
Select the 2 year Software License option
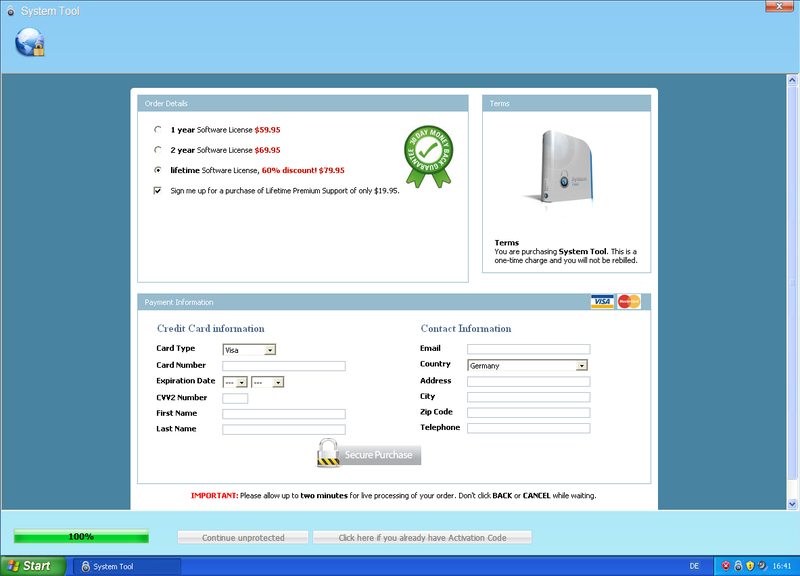point(157,150)
